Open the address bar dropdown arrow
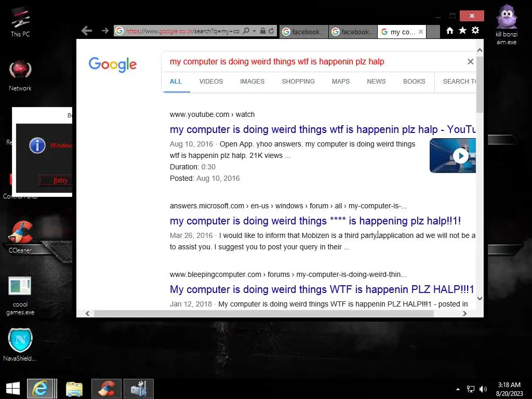The width and height of the screenshot is (532, 399). 254,31
